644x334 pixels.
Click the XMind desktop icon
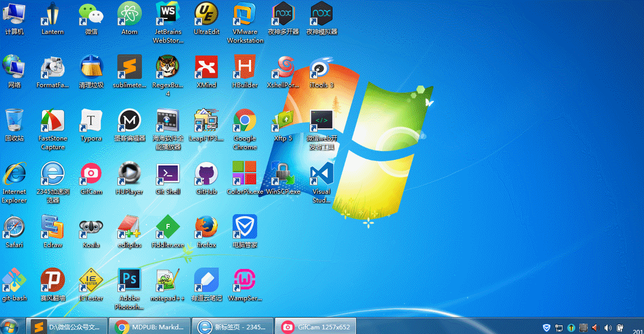[206, 72]
